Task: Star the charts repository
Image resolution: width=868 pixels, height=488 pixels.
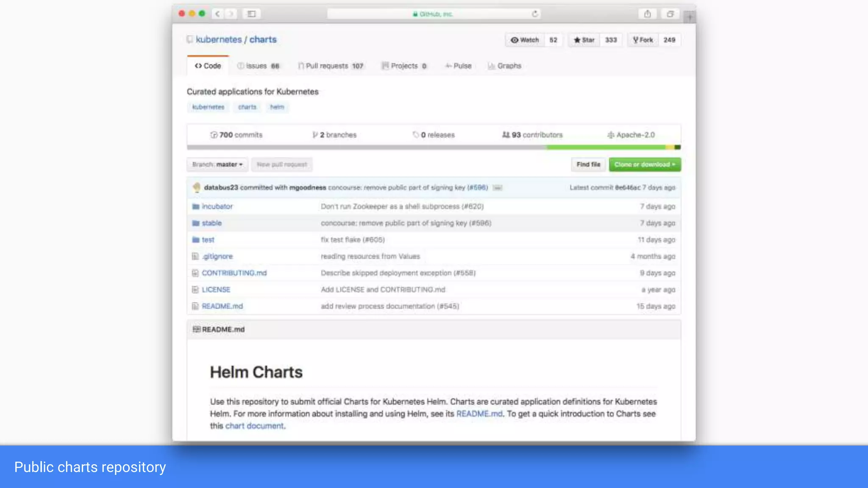Action: (584, 40)
